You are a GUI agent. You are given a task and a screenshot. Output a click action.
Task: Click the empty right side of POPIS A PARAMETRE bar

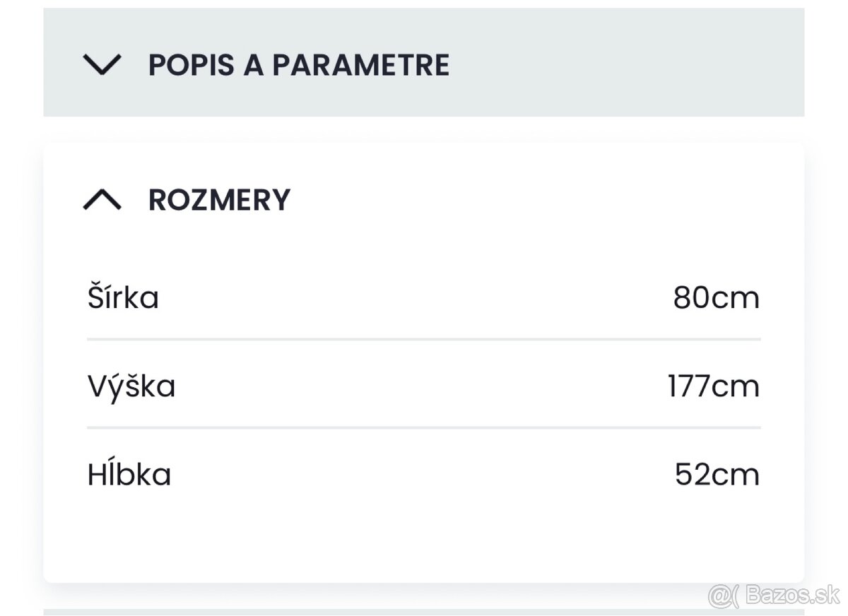pyautogui.click(x=636, y=65)
